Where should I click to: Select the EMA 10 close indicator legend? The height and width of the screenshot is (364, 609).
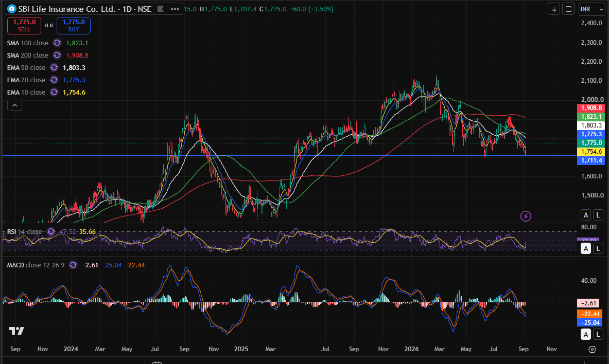pyautogui.click(x=26, y=93)
